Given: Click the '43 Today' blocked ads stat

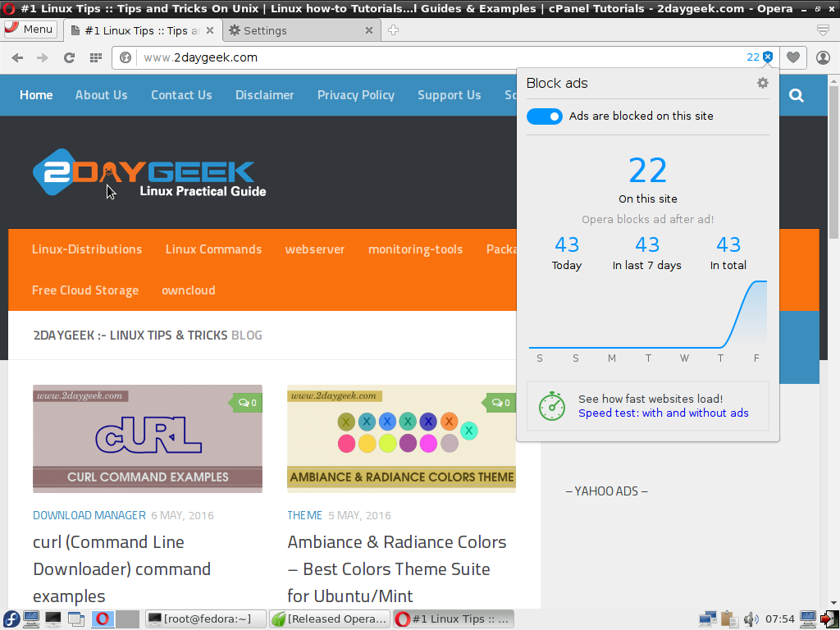Looking at the screenshot, I should coord(567,253).
